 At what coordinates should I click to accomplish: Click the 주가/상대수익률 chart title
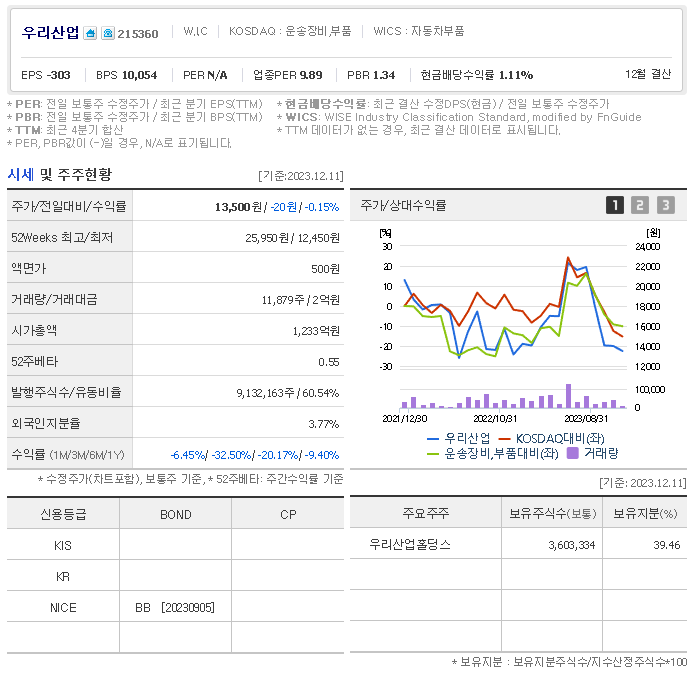(403, 205)
